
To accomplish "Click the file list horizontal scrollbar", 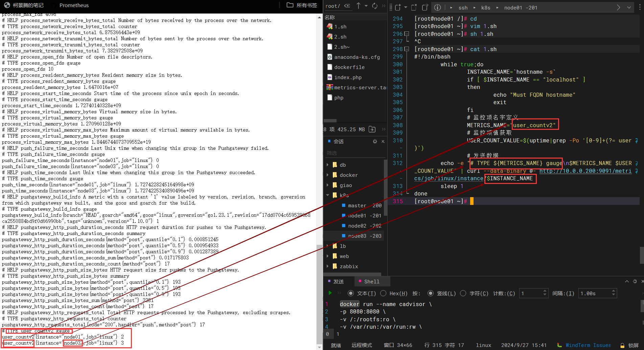I will coord(330,120).
